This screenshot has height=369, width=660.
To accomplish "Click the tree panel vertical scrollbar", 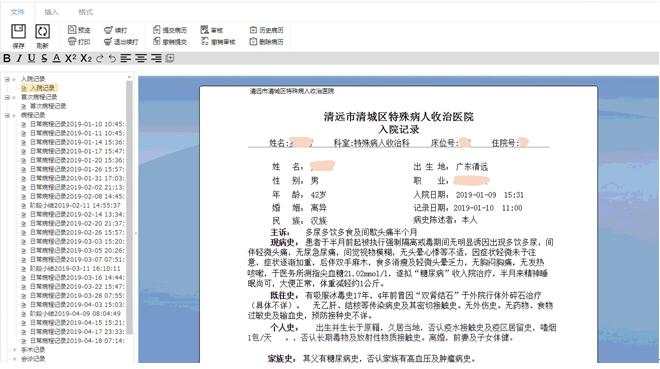I will [129, 206].
